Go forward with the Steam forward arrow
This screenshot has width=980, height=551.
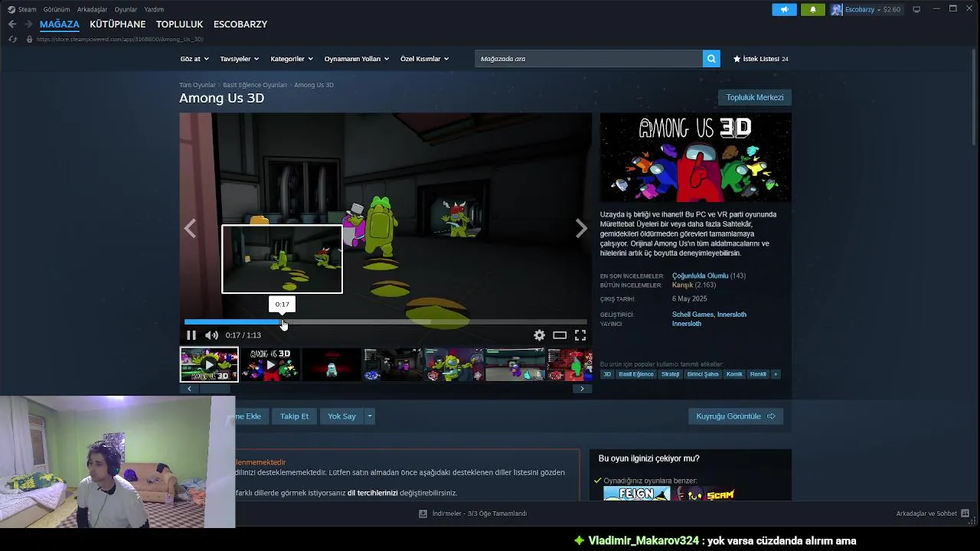click(28, 24)
